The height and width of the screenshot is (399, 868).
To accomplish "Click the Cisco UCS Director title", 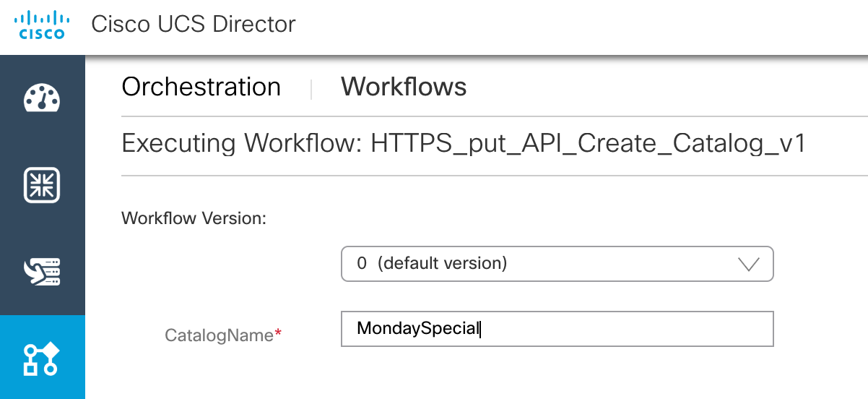I will [x=194, y=24].
